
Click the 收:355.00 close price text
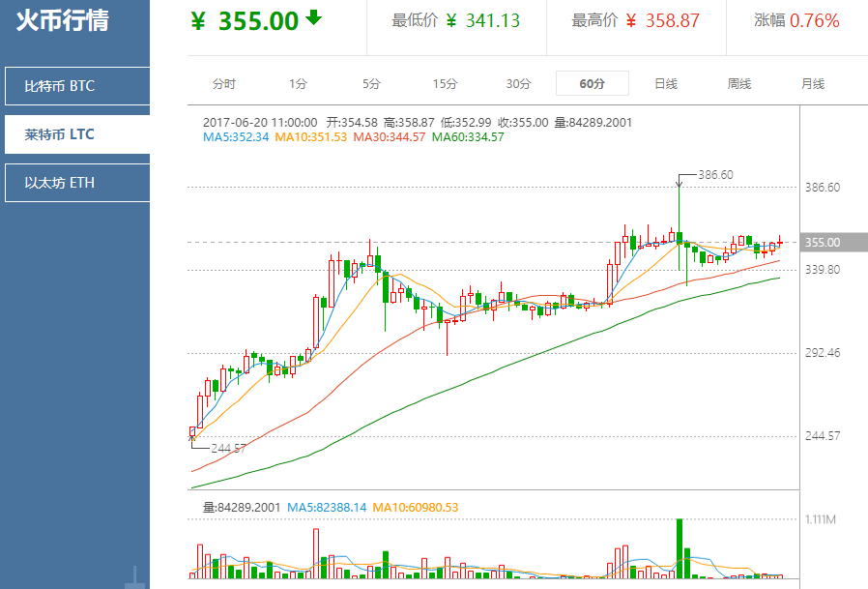[x=523, y=123]
